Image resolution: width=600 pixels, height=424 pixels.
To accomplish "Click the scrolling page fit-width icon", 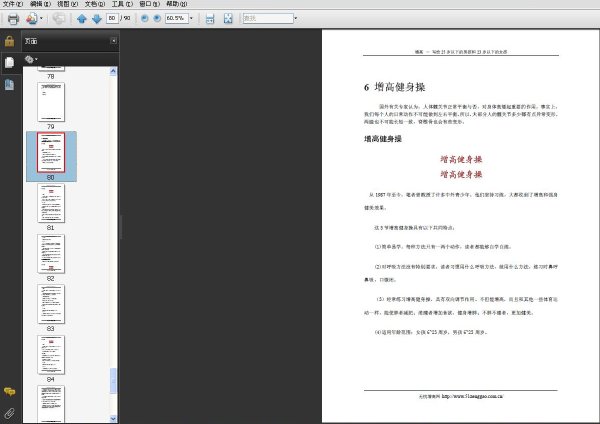I will 210,18.
